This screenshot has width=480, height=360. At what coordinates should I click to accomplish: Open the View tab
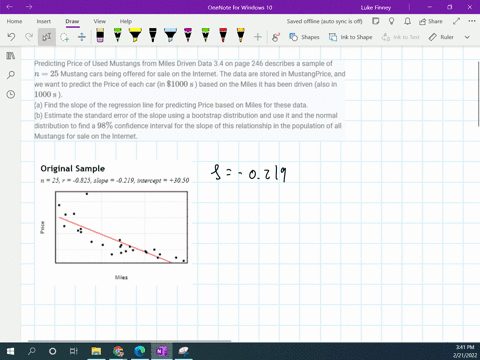tap(99, 21)
